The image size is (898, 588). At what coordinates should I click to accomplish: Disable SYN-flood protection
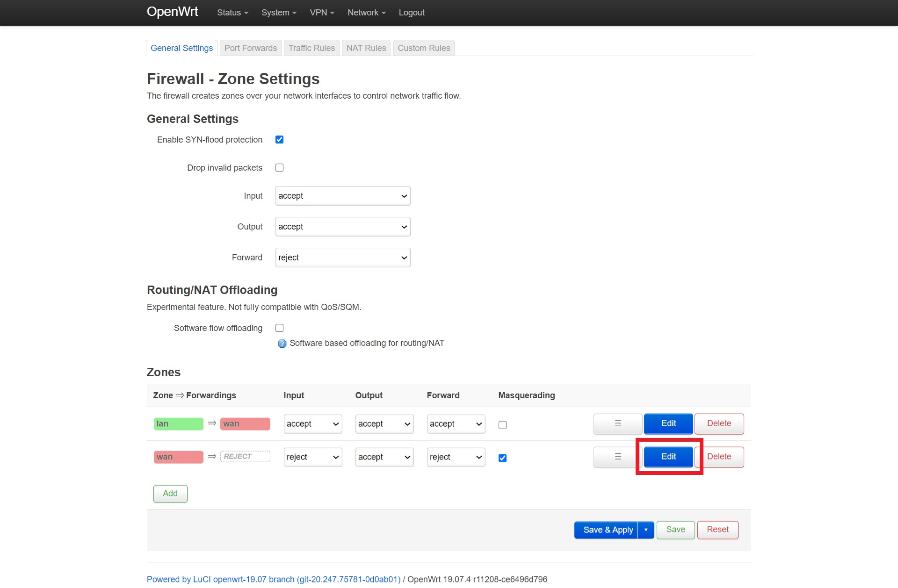coord(279,139)
